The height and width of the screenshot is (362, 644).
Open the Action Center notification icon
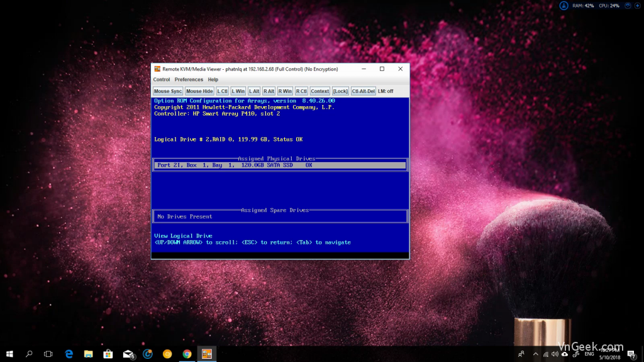[631, 354]
